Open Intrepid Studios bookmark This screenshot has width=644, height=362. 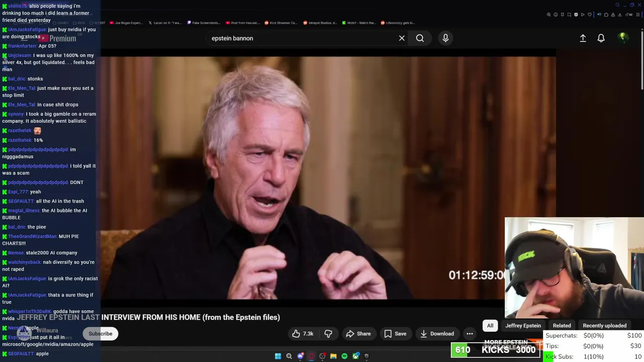click(x=320, y=23)
